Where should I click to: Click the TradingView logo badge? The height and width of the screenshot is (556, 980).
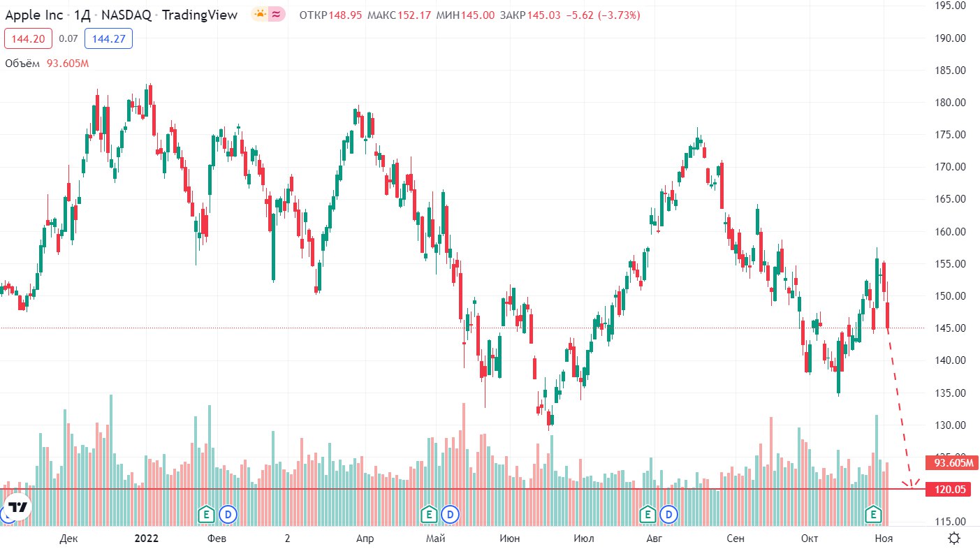[x=17, y=507]
